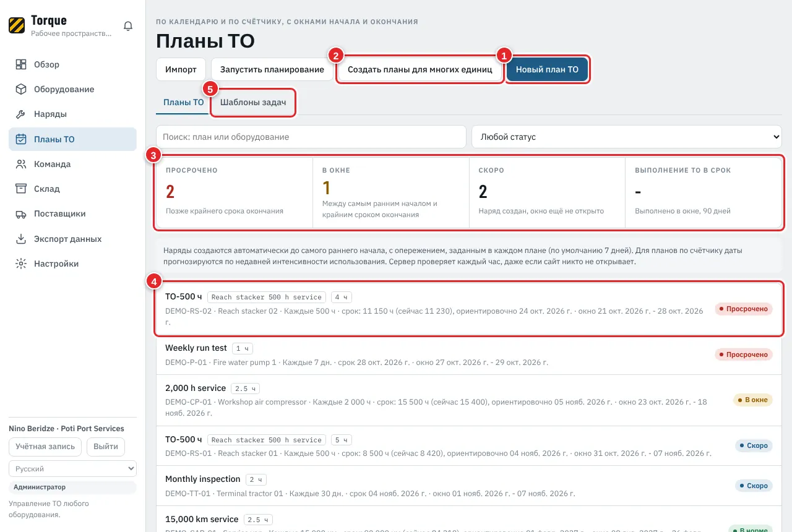This screenshot has width=792, height=532.
Task: Click the Torque logo icon
Action: pyautogui.click(x=17, y=25)
